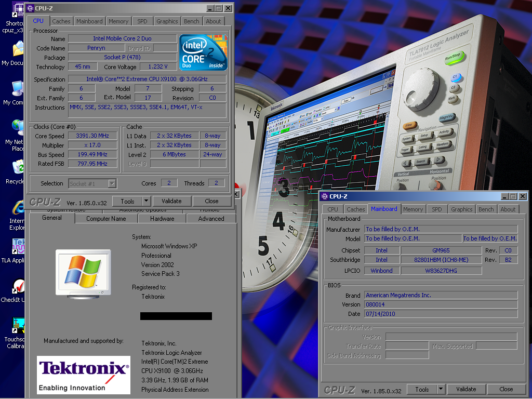
Task: Open the cpuz_x32 shortcut icon on the desktop
Action: click(18, 9)
